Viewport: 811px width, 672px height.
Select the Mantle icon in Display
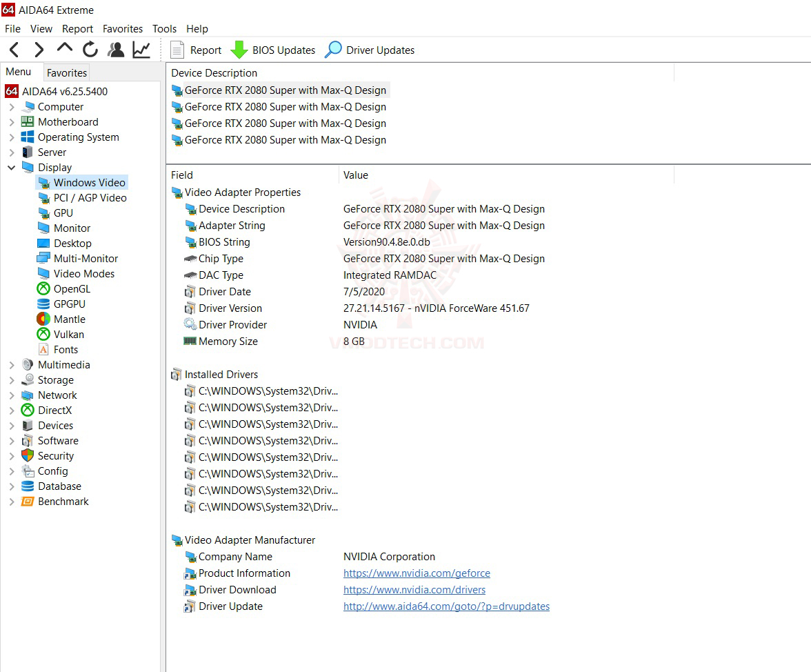[x=43, y=319]
